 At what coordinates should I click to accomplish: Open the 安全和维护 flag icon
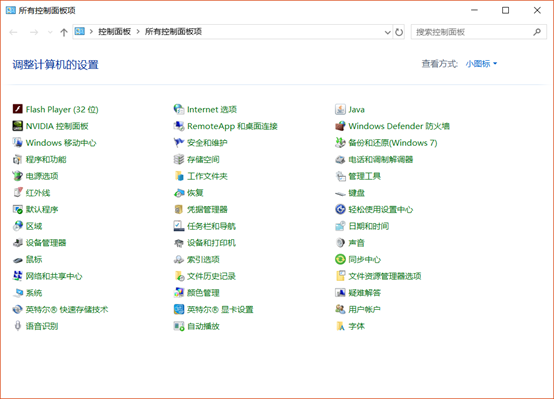coord(179,142)
